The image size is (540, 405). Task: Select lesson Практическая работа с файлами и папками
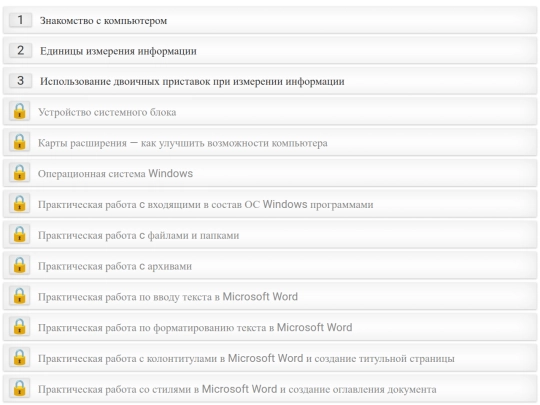pyautogui.click(x=270, y=234)
